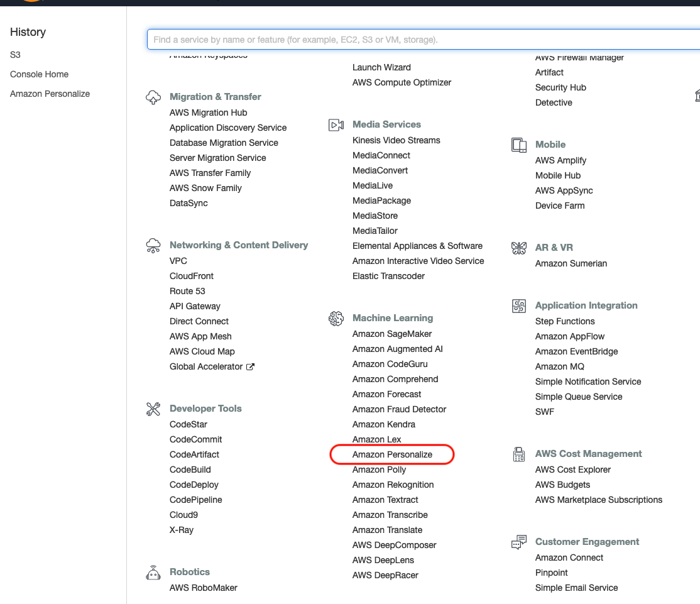Viewport: 700px width, 604px height.
Task: Open Amazon Polly service
Action: pyautogui.click(x=379, y=469)
